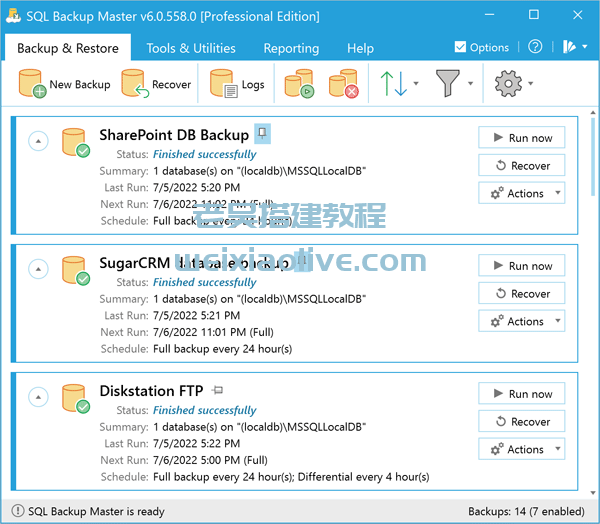Toggle the Options checkbox
Image resolution: width=600 pixels, height=524 pixels.
click(460, 47)
